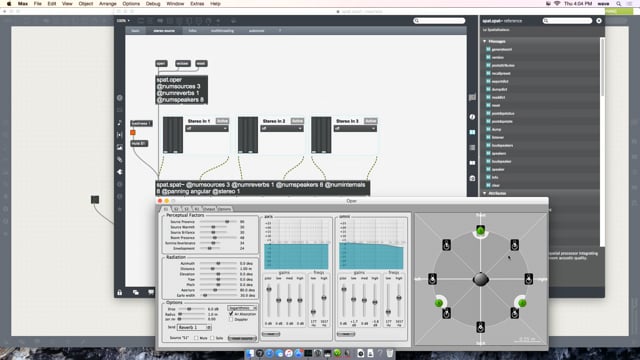Image resolution: width=640 pixels, height=360 pixels.
Task: Check the Mute box for Source S1
Action: click(x=196, y=338)
